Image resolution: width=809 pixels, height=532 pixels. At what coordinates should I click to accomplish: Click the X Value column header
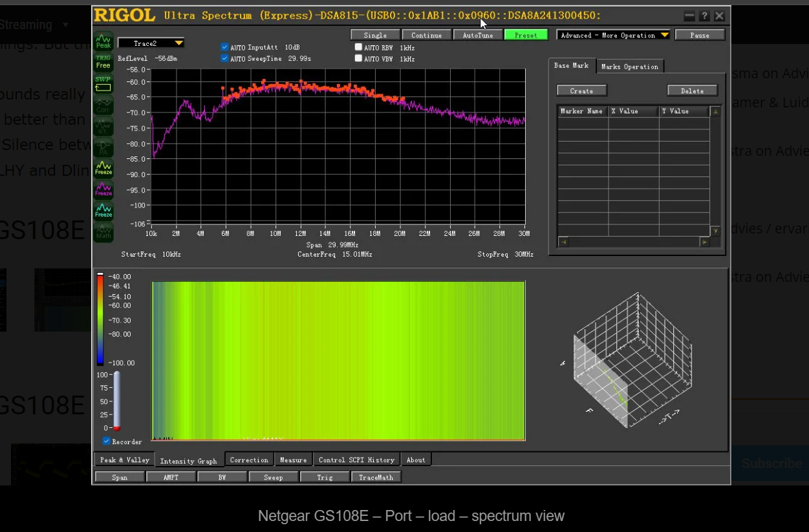pos(634,111)
